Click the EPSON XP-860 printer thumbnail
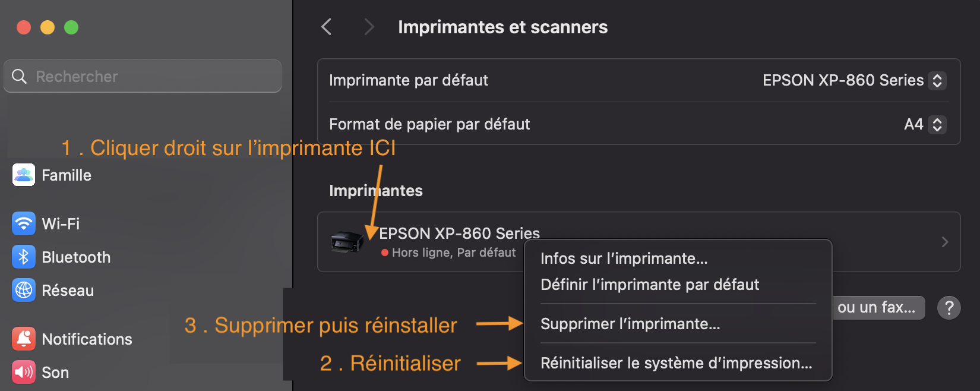The image size is (980, 391). [347, 242]
